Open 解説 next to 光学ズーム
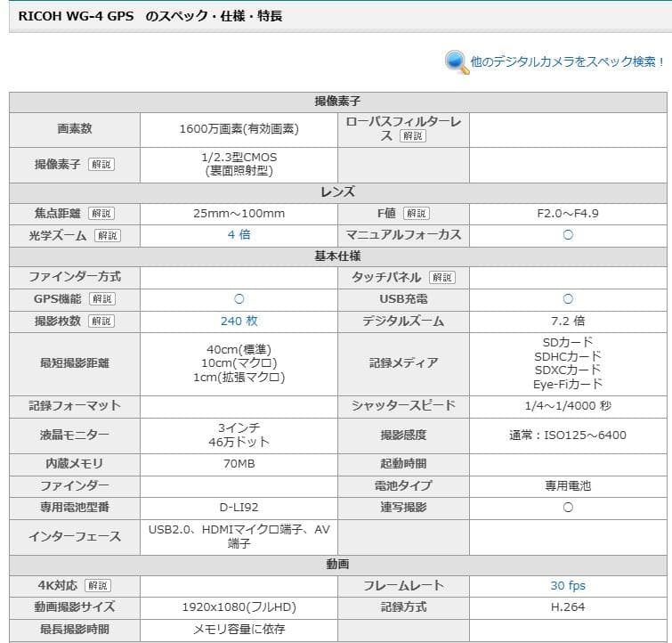 (x=108, y=235)
